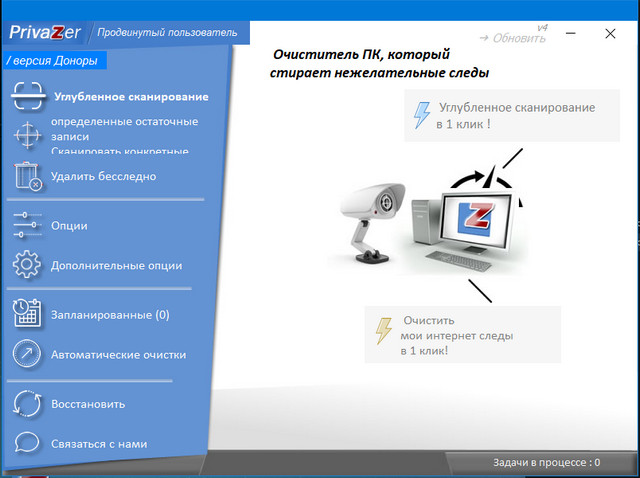
Task: Click the calendar Scheduled icon
Action: tap(27, 314)
